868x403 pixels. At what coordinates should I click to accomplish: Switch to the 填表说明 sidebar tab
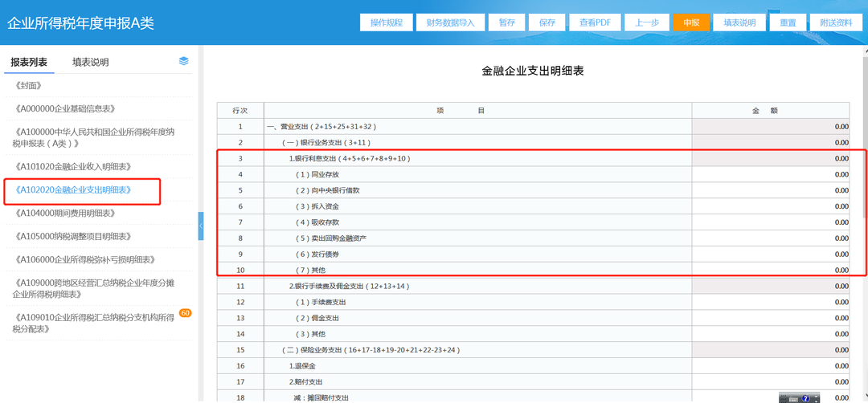tap(90, 62)
